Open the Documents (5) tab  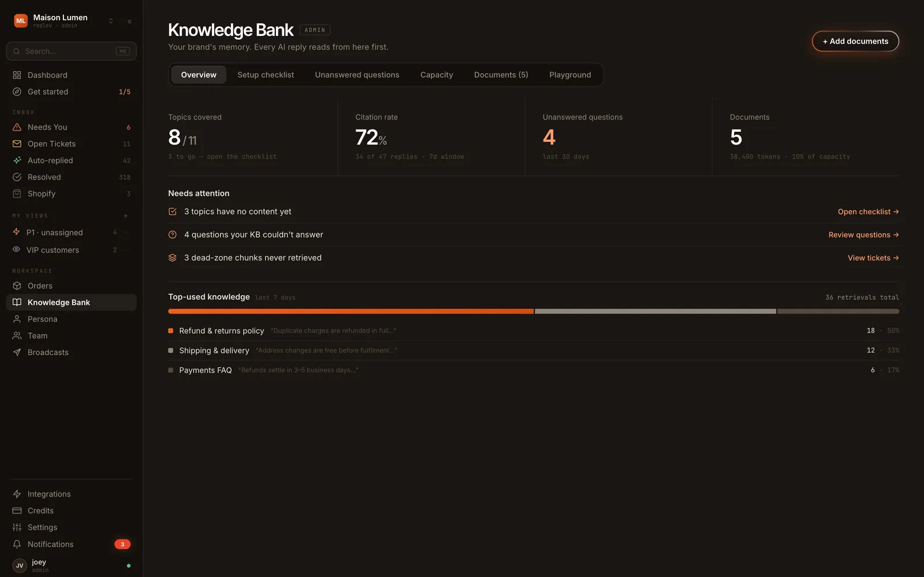coord(501,75)
